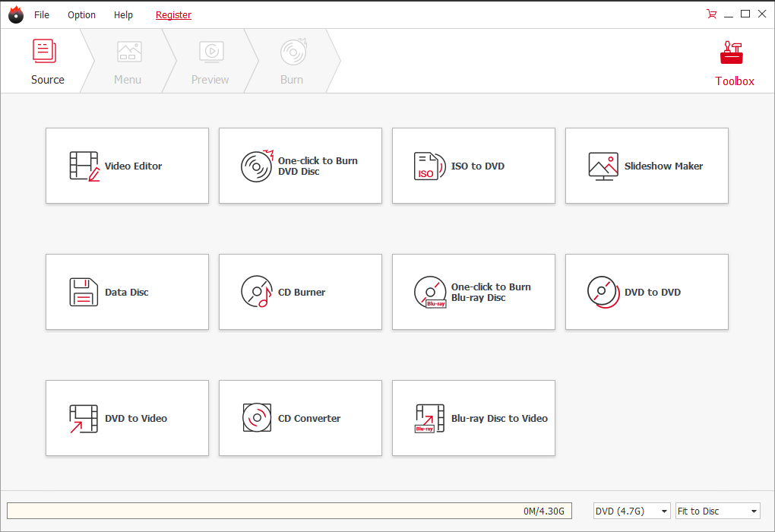Viewport: 775px width, 532px height.
Task: Select the Data Disc tool
Action: (127, 292)
